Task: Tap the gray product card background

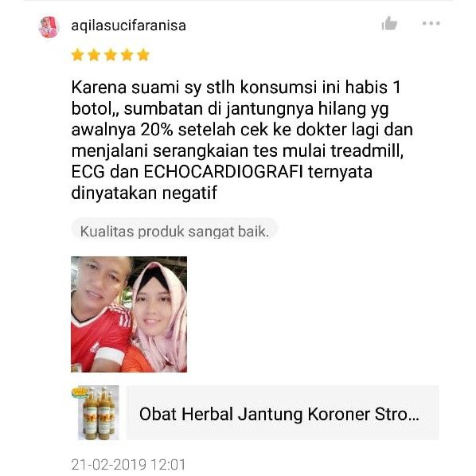Action: click(282, 412)
